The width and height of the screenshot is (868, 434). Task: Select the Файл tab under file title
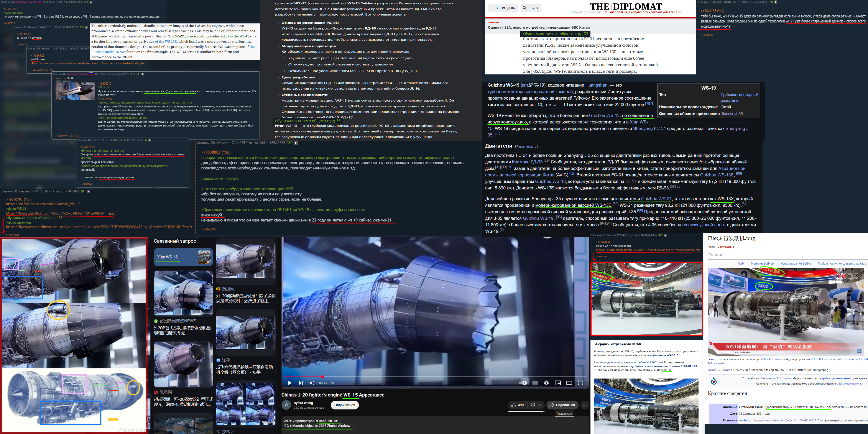(x=711, y=247)
